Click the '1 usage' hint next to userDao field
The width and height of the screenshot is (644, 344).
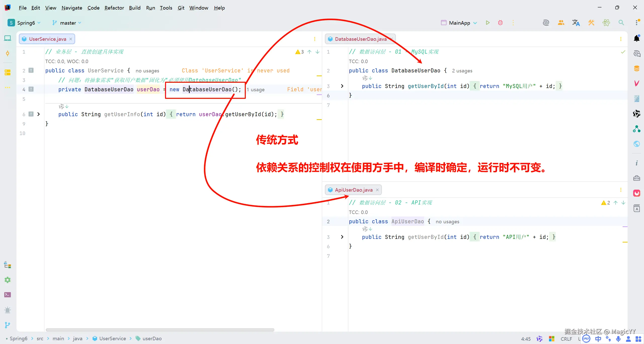point(256,89)
